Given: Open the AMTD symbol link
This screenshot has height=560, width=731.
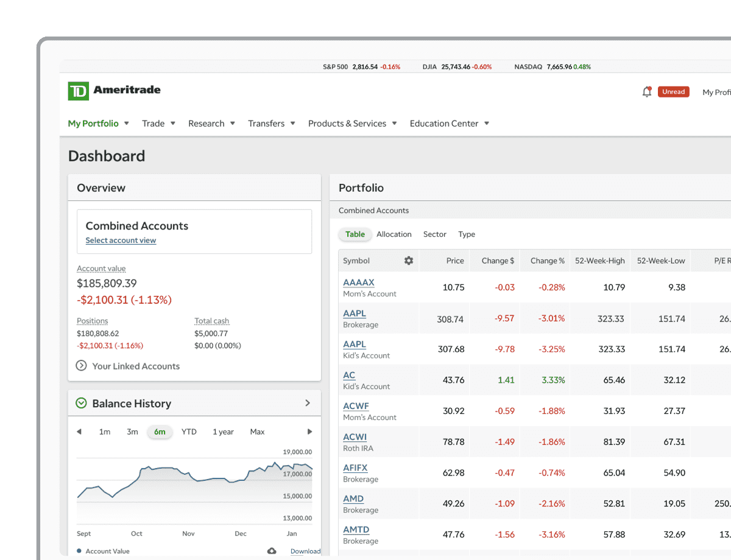Looking at the screenshot, I should (356, 530).
